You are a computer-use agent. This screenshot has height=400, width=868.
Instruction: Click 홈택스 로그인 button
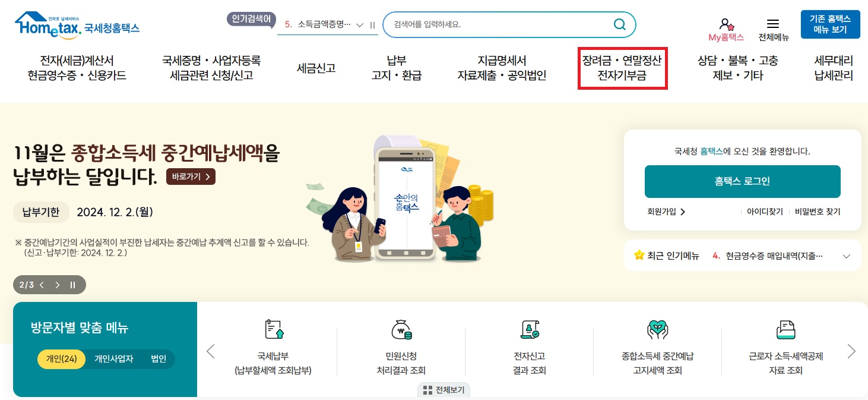pos(743,181)
